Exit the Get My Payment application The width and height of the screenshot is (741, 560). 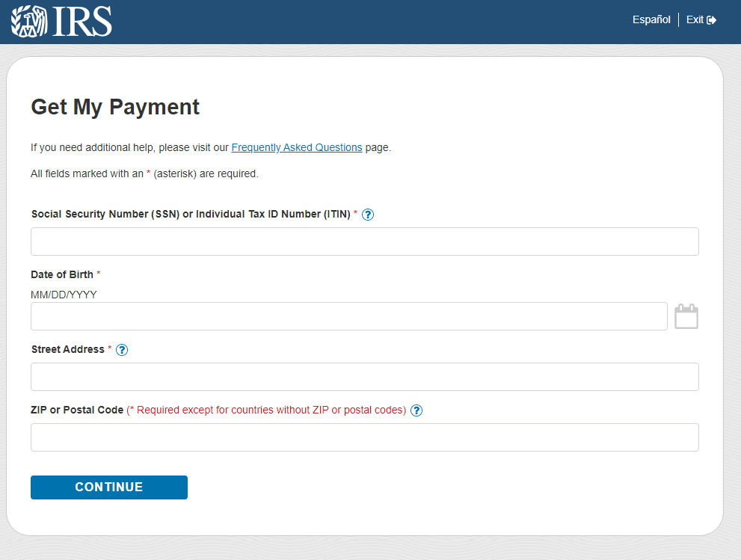(x=701, y=20)
